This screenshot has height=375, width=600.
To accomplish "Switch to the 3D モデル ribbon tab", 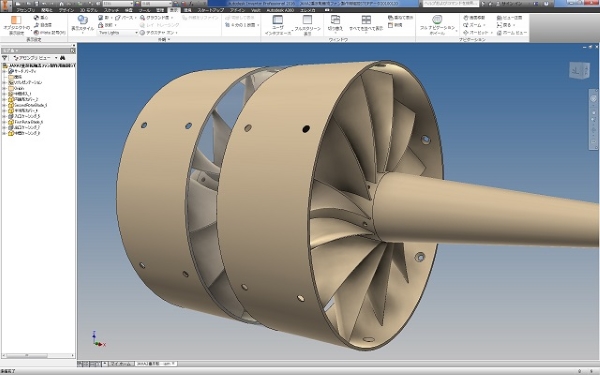I will coord(89,10).
